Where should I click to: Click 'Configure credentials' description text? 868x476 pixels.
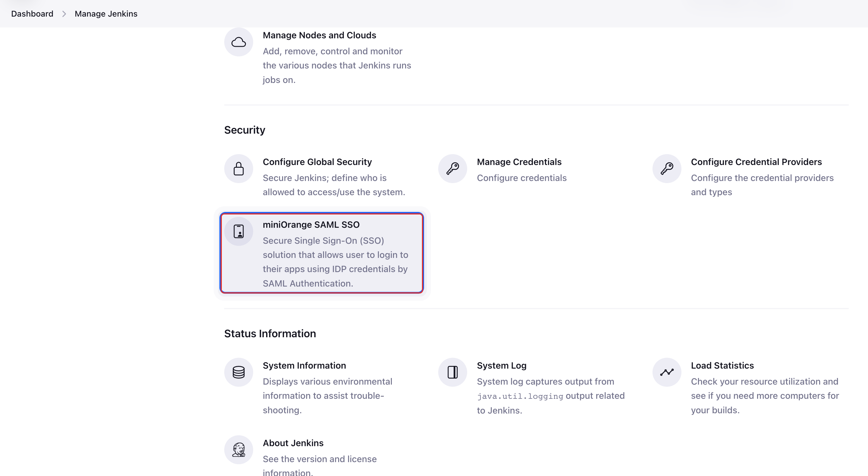(522, 178)
